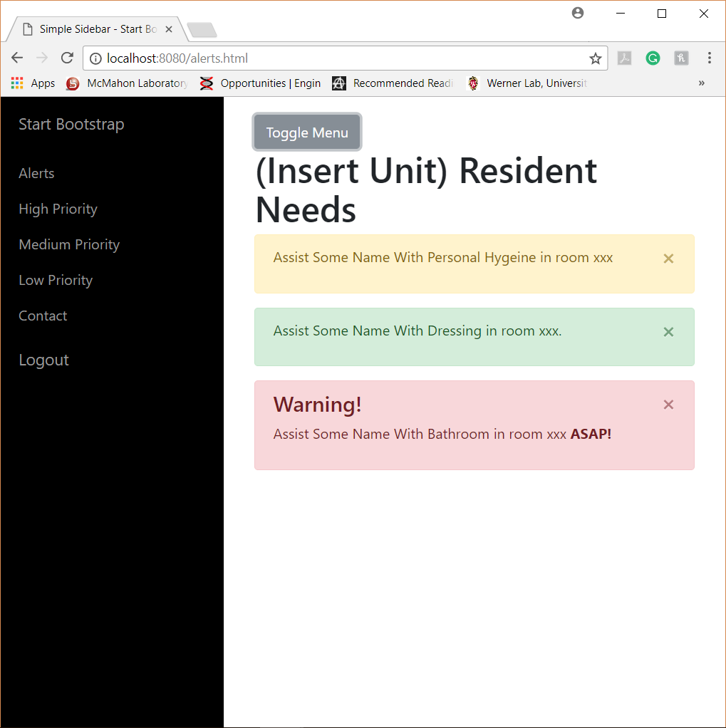Image resolution: width=726 pixels, height=728 pixels.
Task: Bookmark this page with the star icon
Action: coord(595,58)
